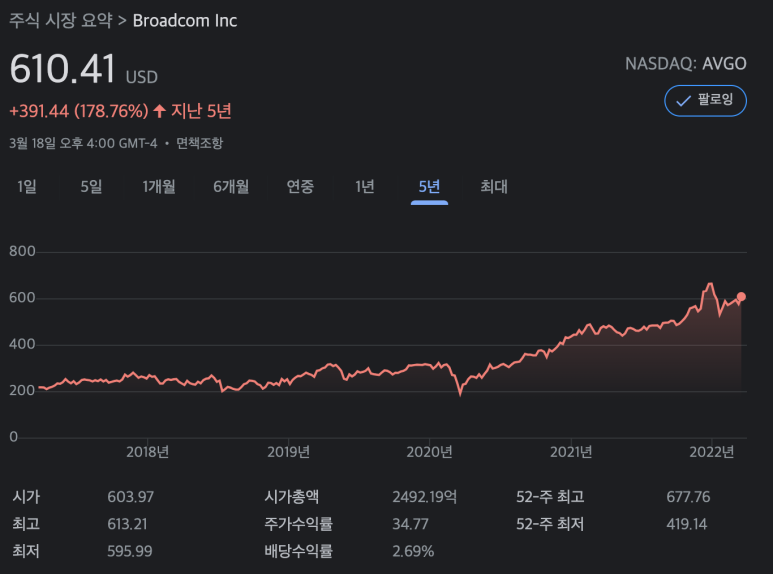Viewport: 773px width, 574px height.
Task: Click the 52-주 최저 value 419.14
Action: coord(687,524)
